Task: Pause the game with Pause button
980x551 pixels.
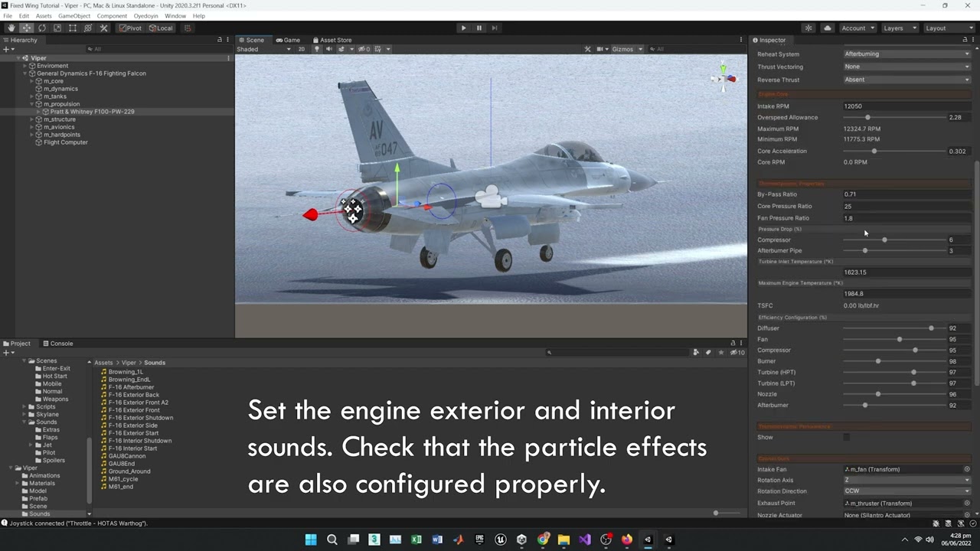Action: coord(479,28)
